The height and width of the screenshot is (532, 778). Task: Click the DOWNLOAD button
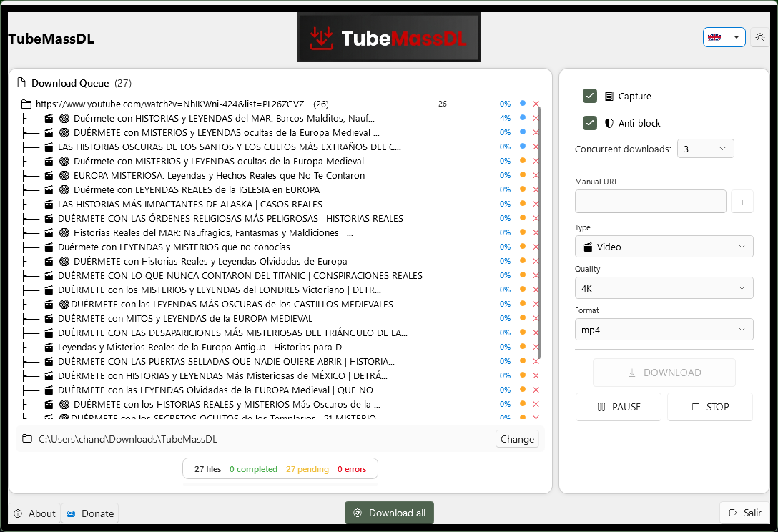[x=664, y=373]
